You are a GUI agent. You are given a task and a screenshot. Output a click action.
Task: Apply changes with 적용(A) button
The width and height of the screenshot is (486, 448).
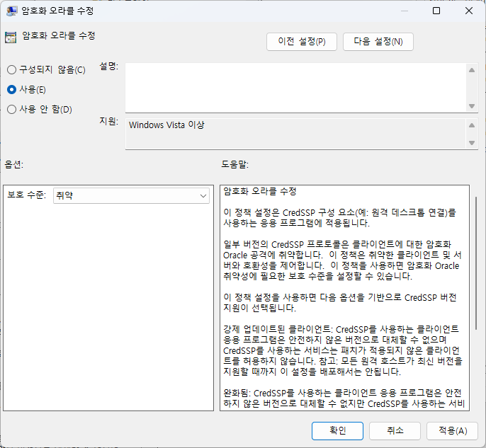[453, 431]
